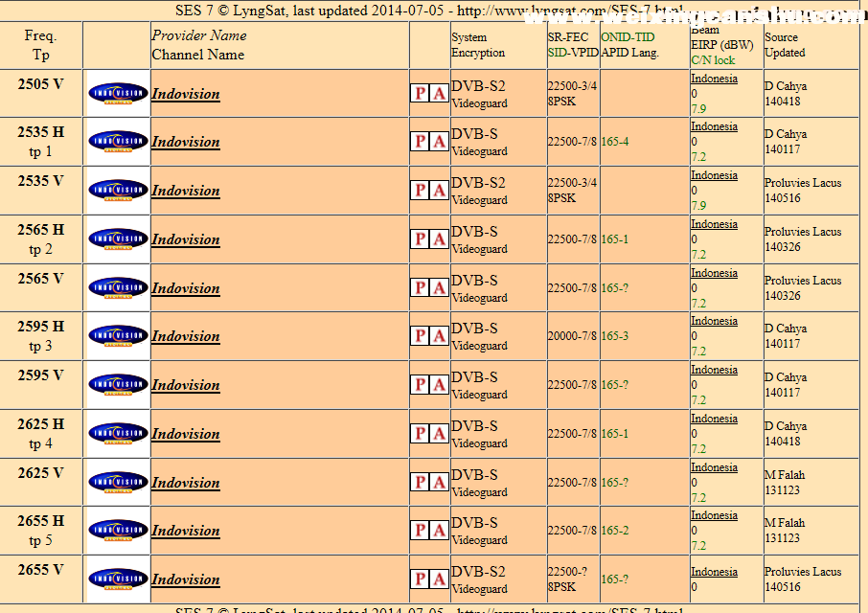Follow the Indonesia beam link for 2595 H
Screen dimensions: 868x613
point(714,321)
